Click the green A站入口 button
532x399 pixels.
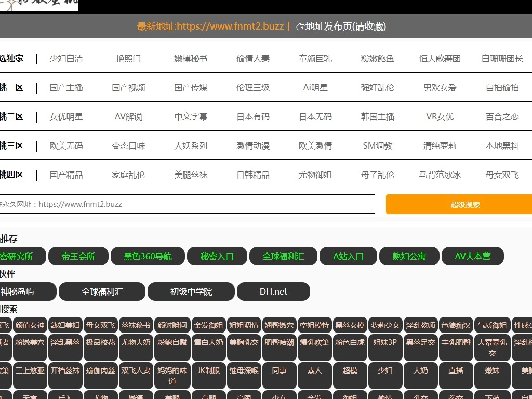pyautogui.click(x=348, y=256)
